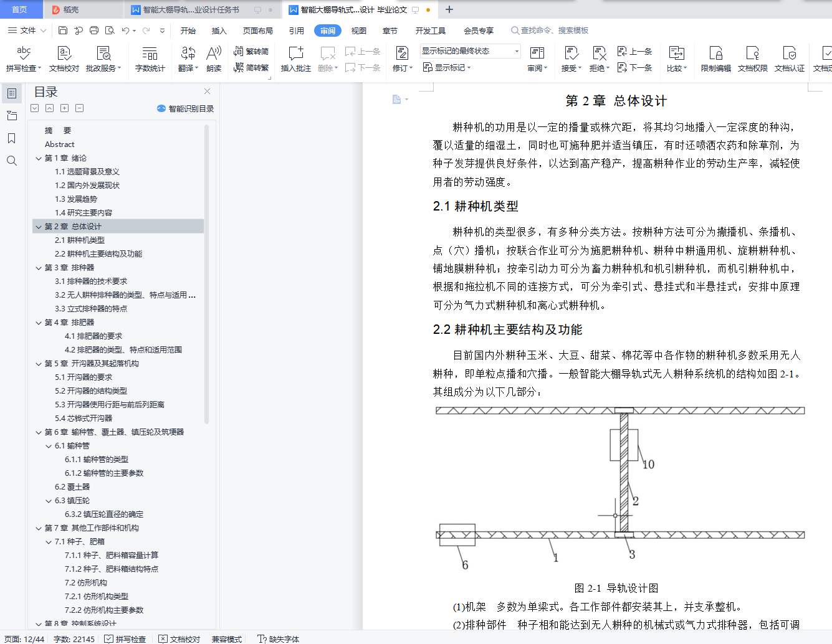Viewport: 832px width, 644px height.
Task: Open 文档权限 document permissions
Action: pos(753,59)
